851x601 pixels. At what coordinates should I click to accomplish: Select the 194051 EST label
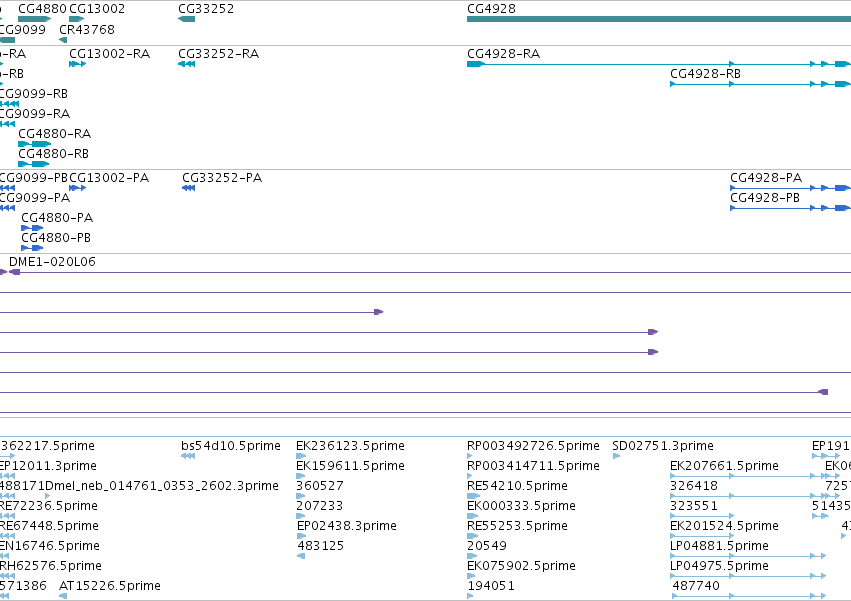(x=491, y=586)
